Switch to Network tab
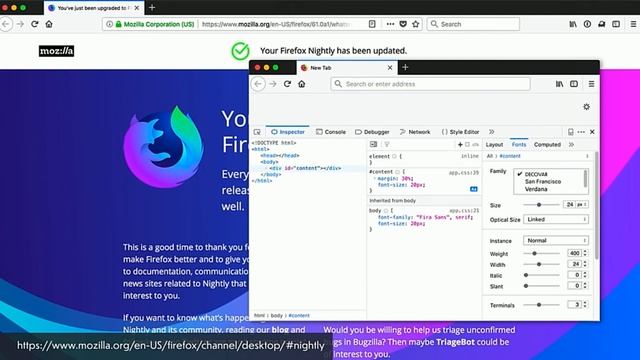This screenshot has width=640, height=360. 415,132
